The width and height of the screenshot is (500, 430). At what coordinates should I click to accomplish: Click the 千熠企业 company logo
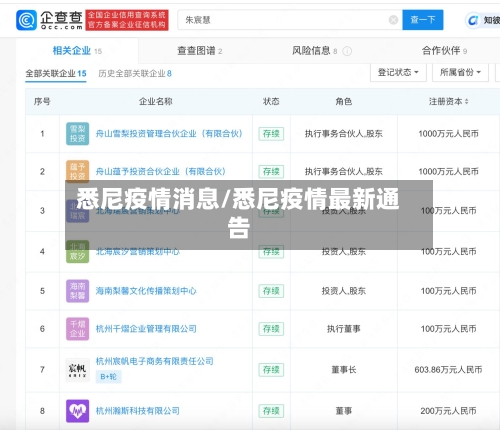pyautogui.click(x=77, y=329)
